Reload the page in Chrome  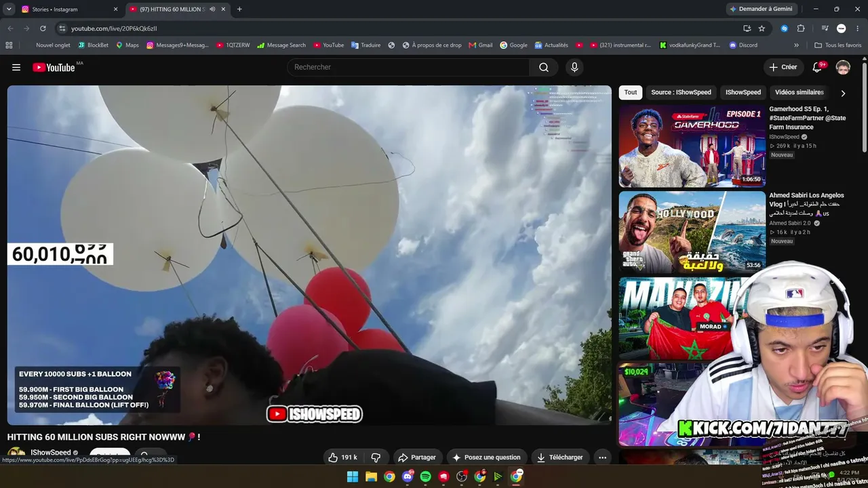point(43,28)
